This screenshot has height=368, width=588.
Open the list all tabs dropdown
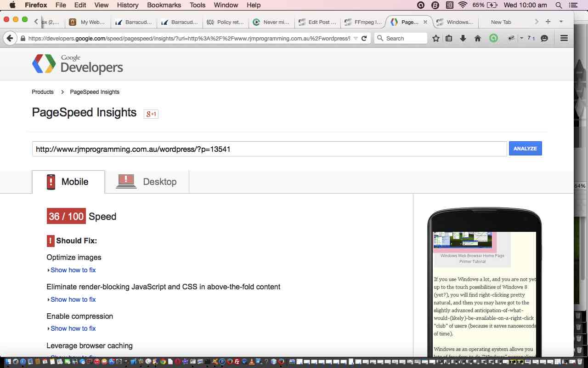(x=561, y=22)
